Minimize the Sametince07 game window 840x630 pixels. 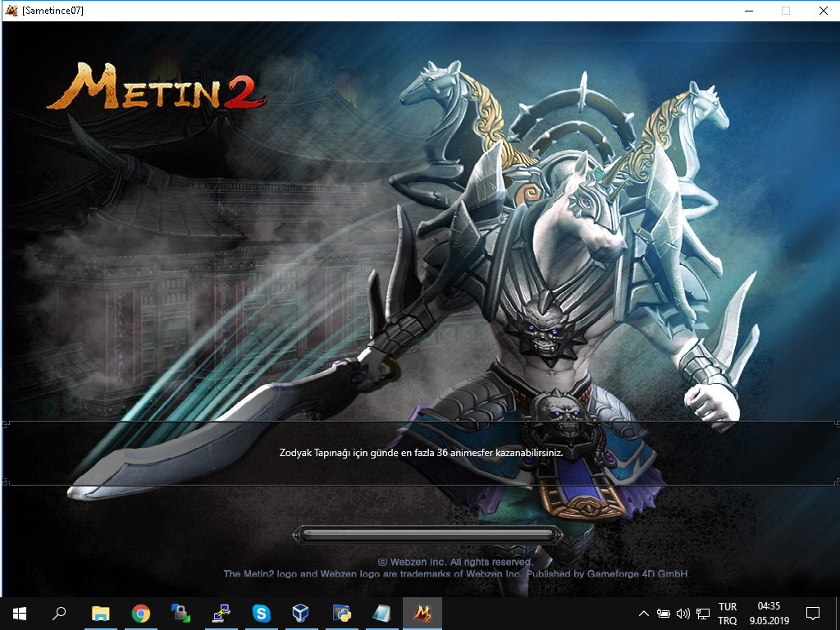pyautogui.click(x=749, y=11)
